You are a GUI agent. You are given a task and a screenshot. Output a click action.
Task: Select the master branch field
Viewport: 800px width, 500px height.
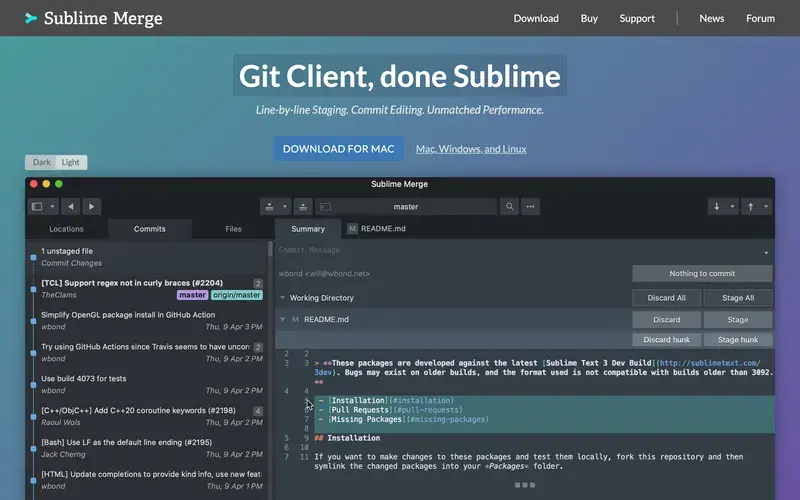[406, 207]
